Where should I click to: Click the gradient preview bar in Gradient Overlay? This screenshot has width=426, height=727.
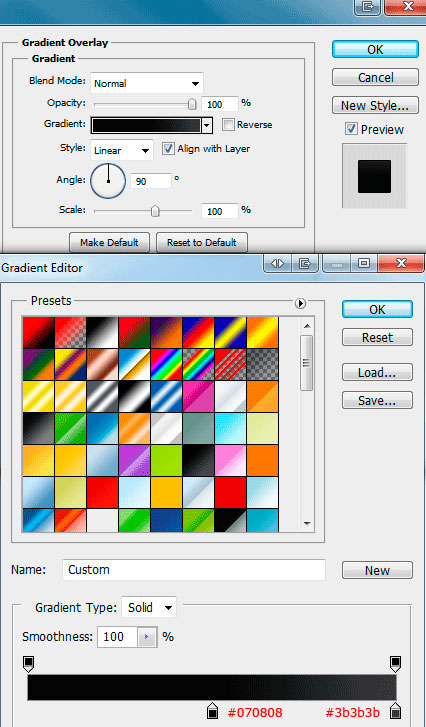tap(146, 125)
